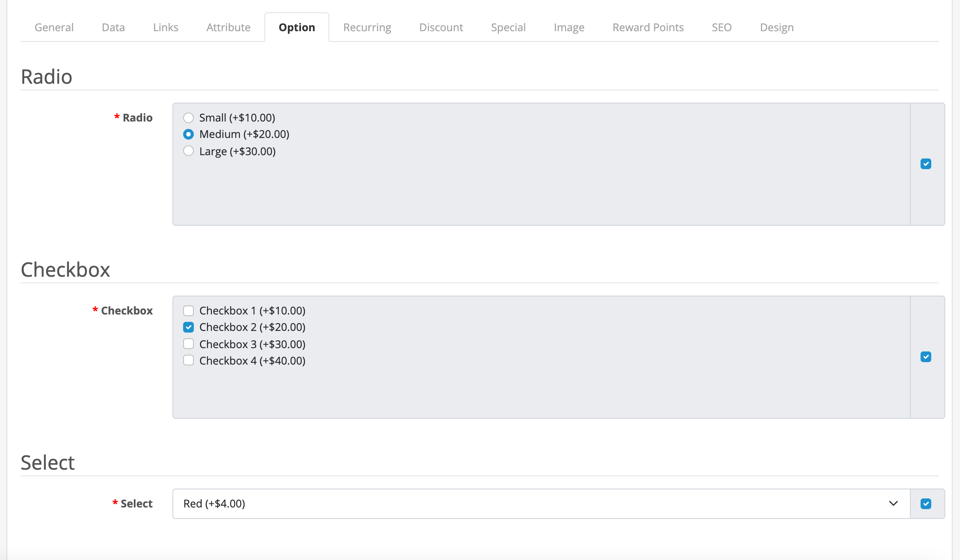
Task: Switch to the Discount tab
Action: tap(441, 28)
